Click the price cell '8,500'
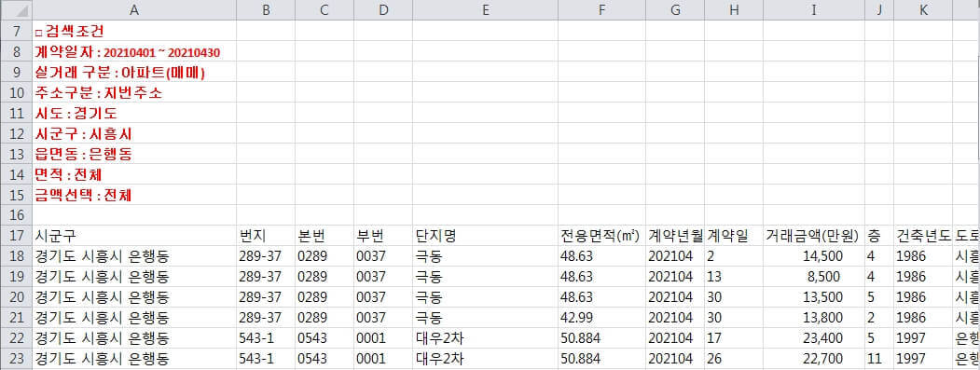 [x=814, y=276]
